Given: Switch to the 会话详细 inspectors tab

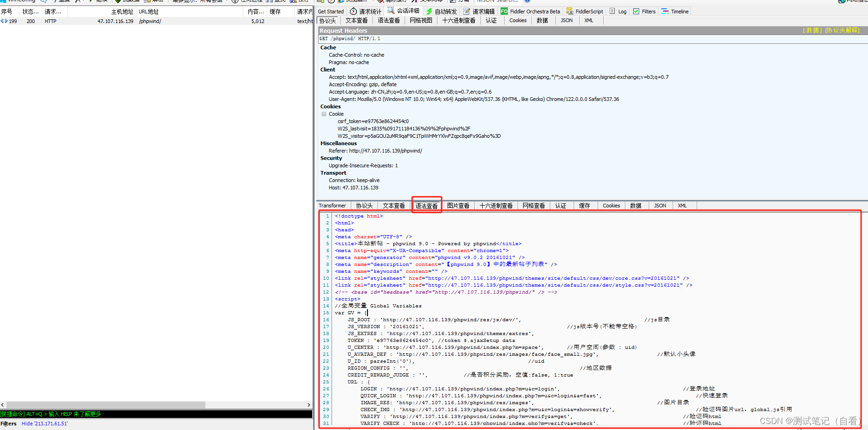Looking at the screenshot, I should point(403,11).
